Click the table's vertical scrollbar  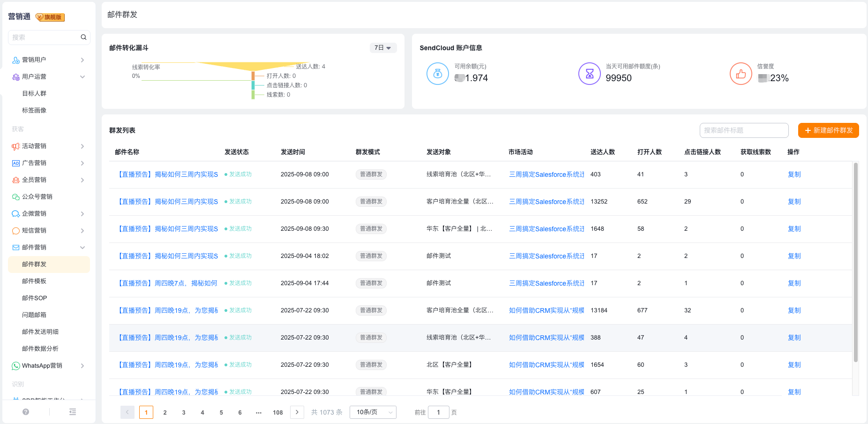855,263
